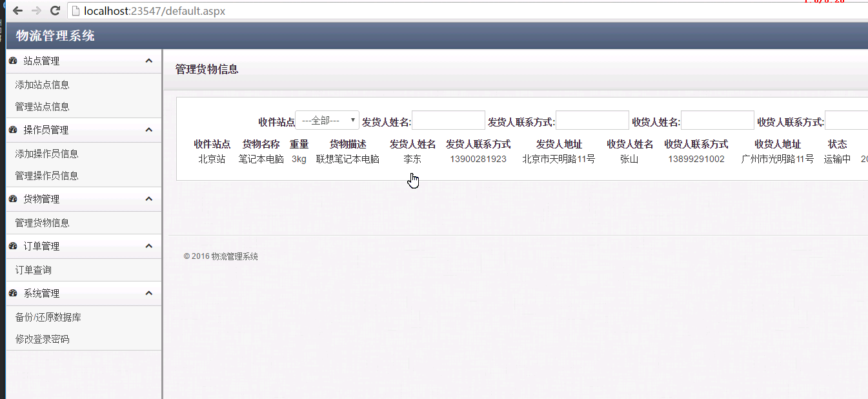Click the 状态 column header

pyautogui.click(x=838, y=144)
